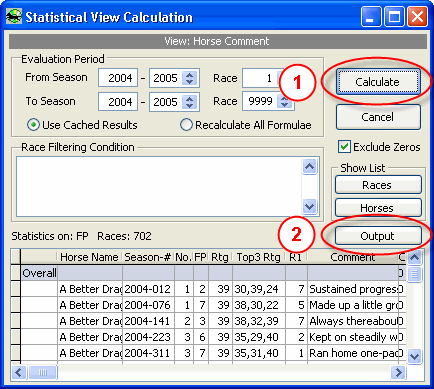The height and width of the screenshot is (389, 434).
Task: Click the comment 'Made up a little gr'
Action: click(353, 305)
